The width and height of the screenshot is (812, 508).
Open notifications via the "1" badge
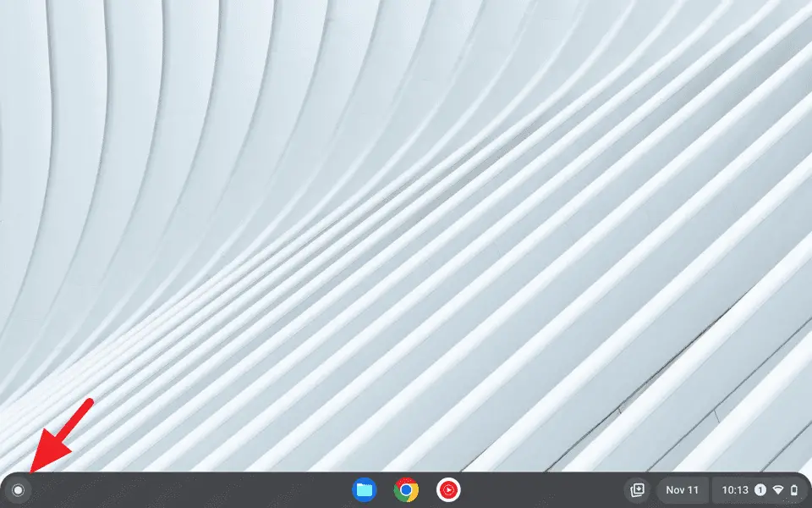click(759, 490)
